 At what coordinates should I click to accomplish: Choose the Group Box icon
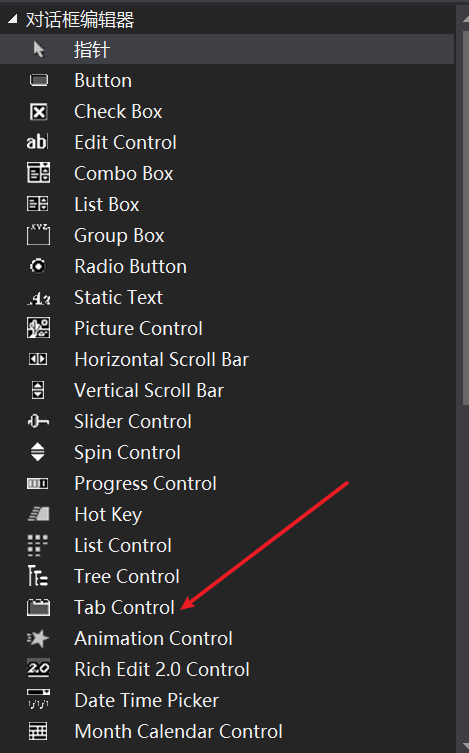[x=38, y=235]
